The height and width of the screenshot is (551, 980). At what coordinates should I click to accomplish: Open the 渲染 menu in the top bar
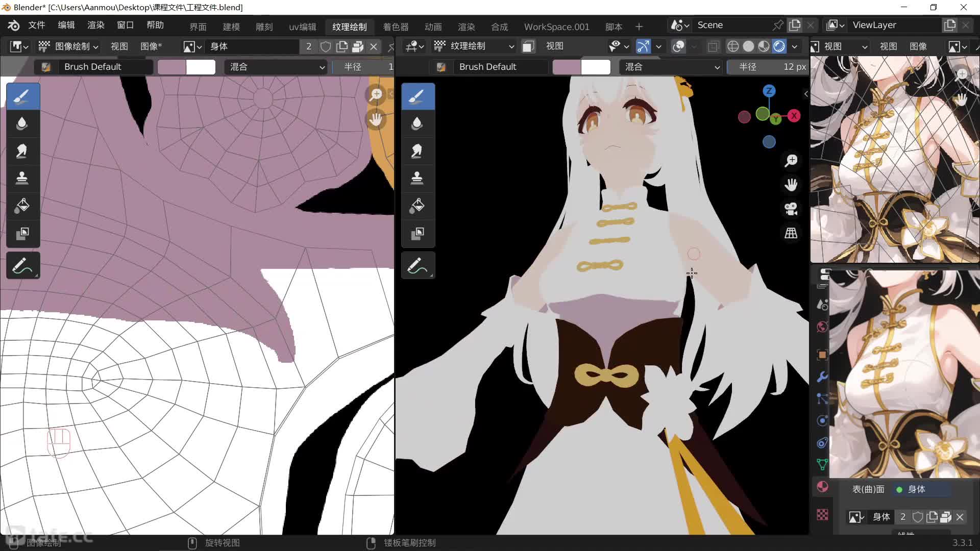(96, 25)
